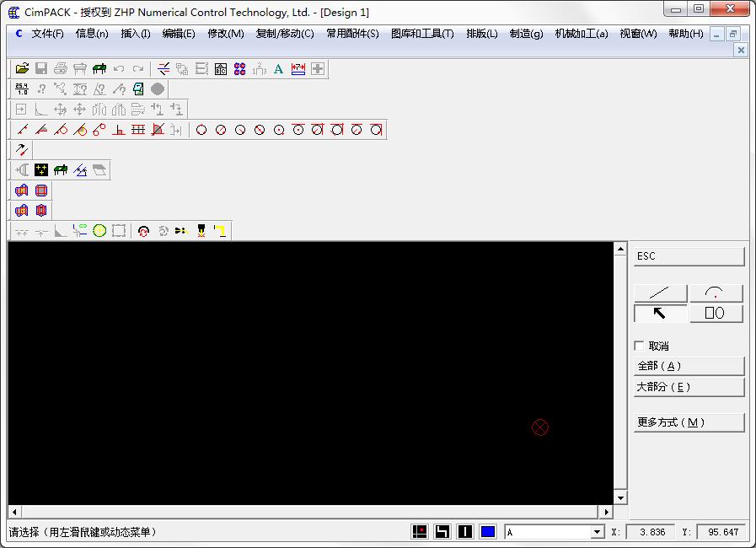Viewport: 756px width, 548px height.
Task: Expand the layer A dropdown in status bar
Action: tap(597, 532)
